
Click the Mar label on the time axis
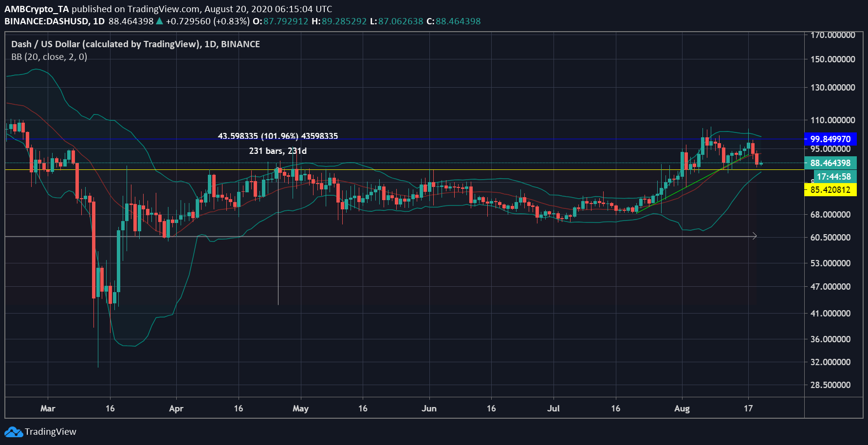point(48,408)
